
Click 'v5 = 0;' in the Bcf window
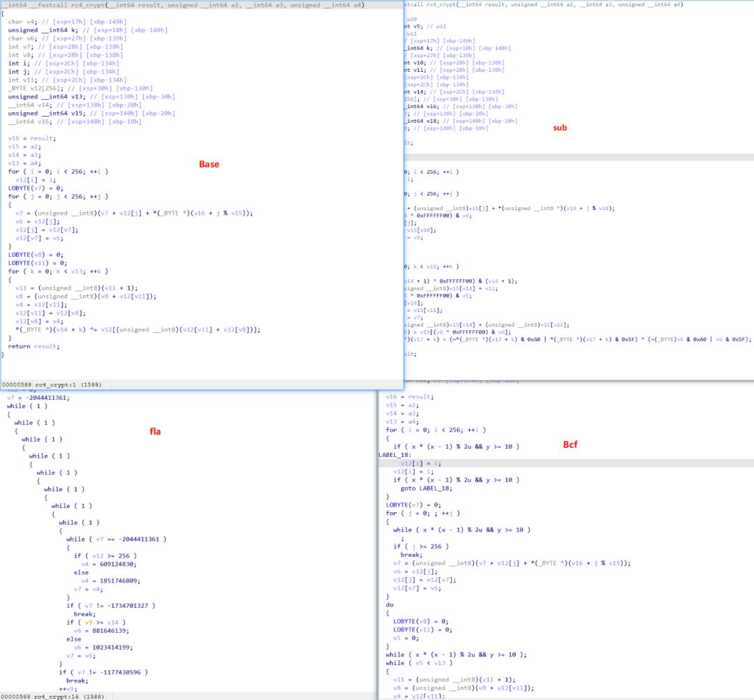406,639
